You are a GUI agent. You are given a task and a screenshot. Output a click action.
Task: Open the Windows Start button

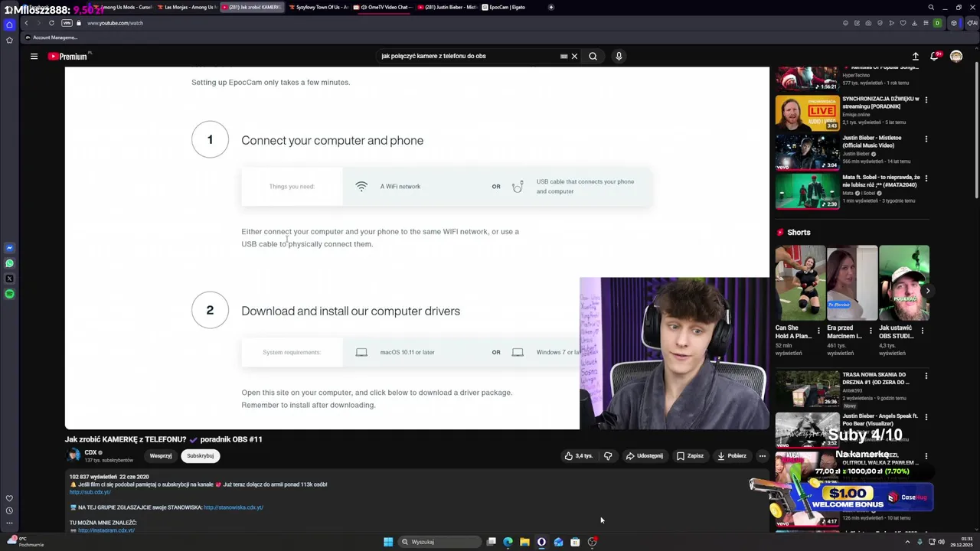click(x=388, y=542)
